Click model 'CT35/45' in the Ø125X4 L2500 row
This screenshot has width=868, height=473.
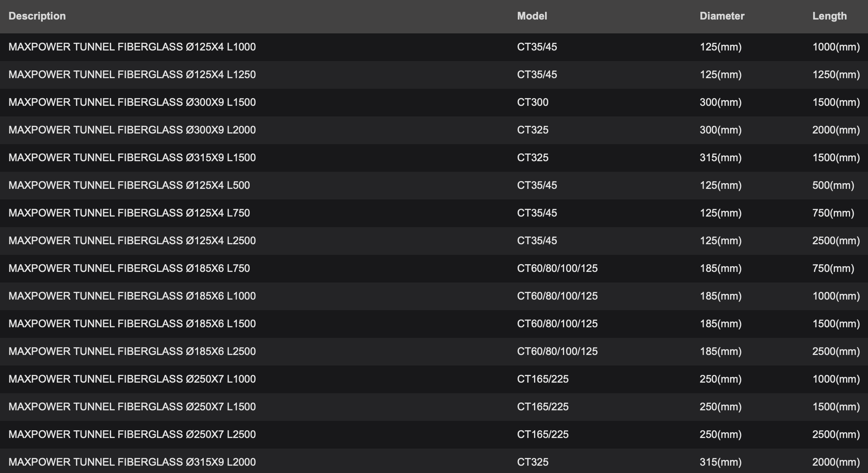pos(537,241)
